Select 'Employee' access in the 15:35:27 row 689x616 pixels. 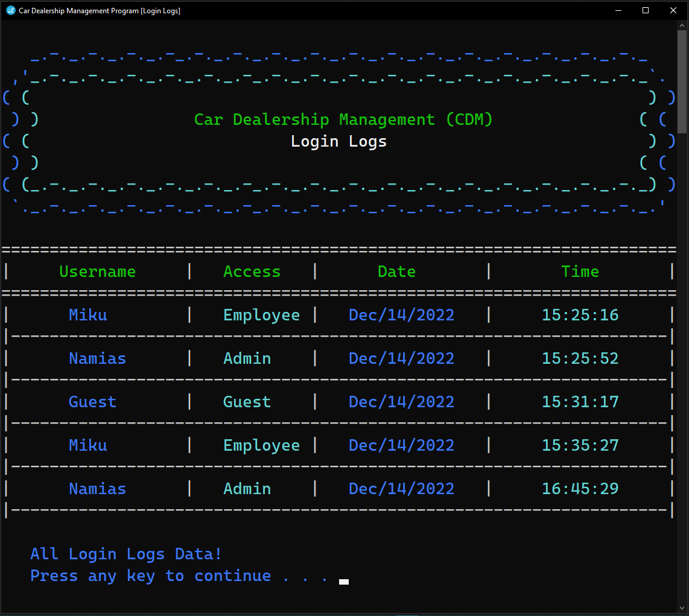(x=261, y=445)
